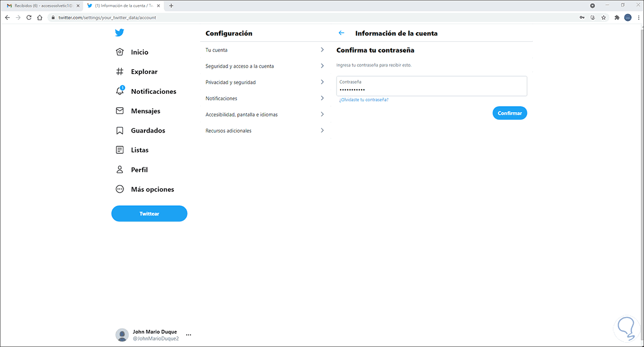Open the Notificaciones bell icon

(x=120, y=91)
